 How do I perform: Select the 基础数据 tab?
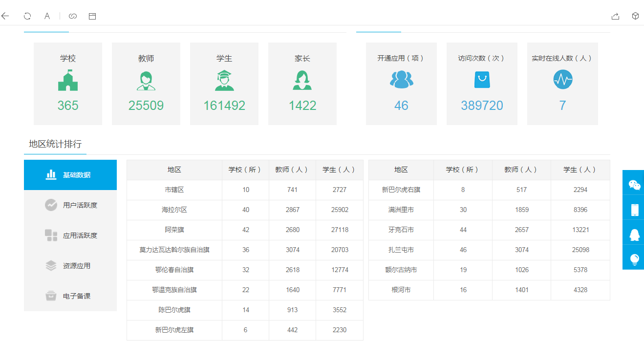pos(70,175)
